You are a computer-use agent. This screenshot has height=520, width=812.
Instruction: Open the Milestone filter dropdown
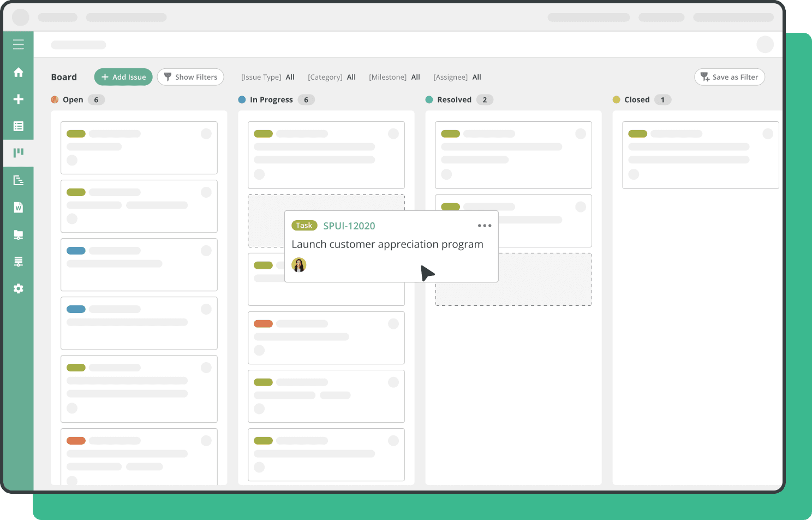(395, 77)
